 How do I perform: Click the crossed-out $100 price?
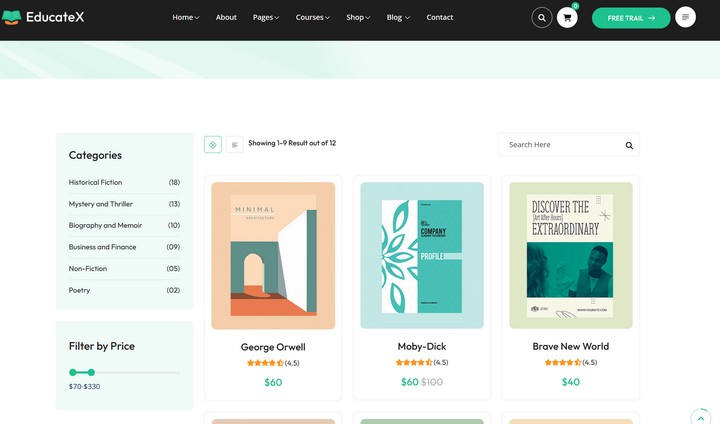pos(432,382)
